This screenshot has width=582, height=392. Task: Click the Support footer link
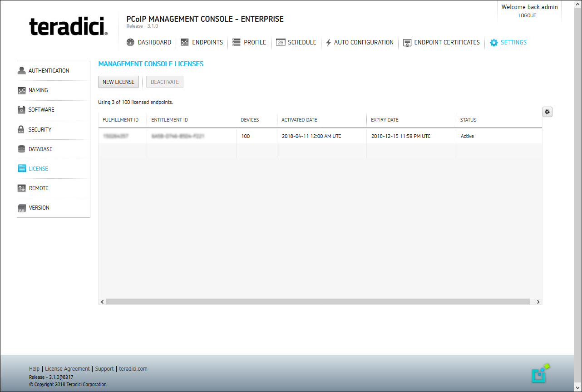coord(104,369)
